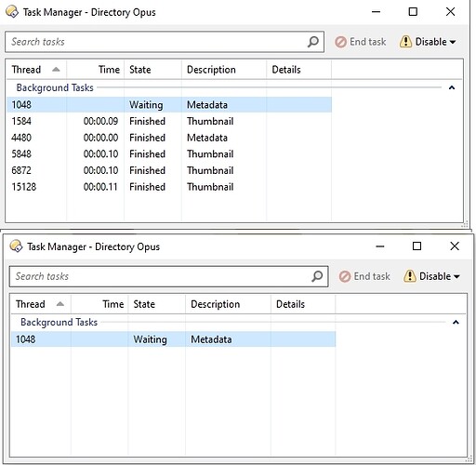This screenshot has height=465, width=476.
Task: Click Thumbnail description of thread 15128
Action: pyautogui.click(x=210, y=187)
